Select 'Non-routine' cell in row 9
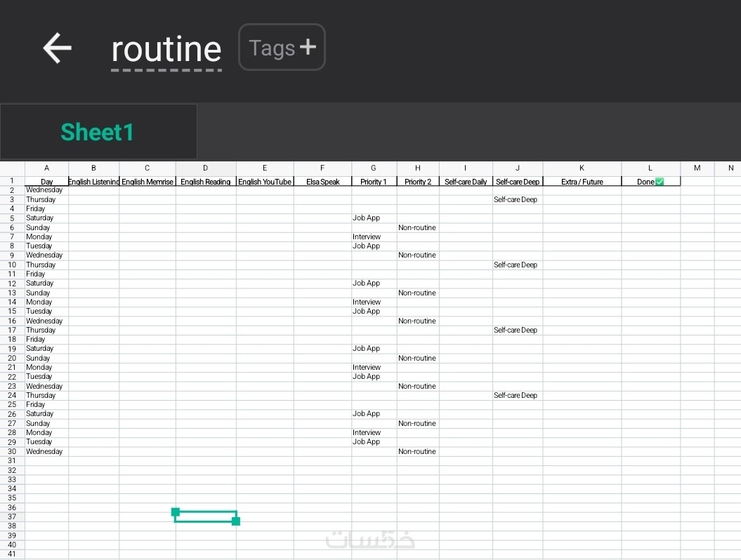 [x=418, y=255]
